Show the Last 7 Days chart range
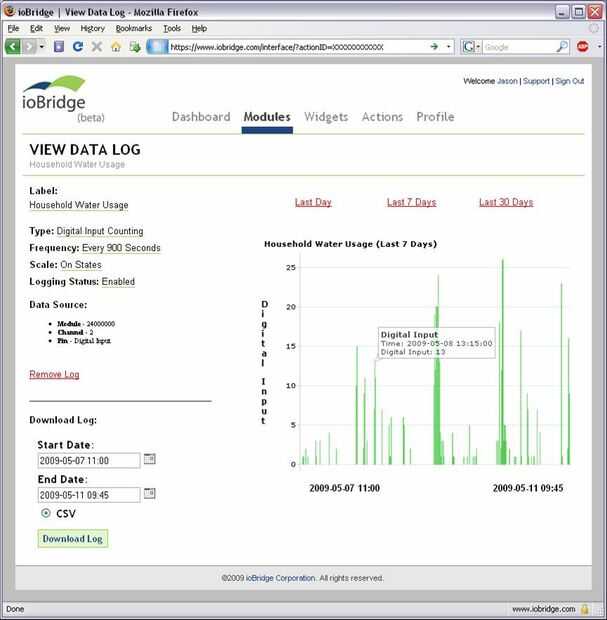 click(x=411, y=202)
